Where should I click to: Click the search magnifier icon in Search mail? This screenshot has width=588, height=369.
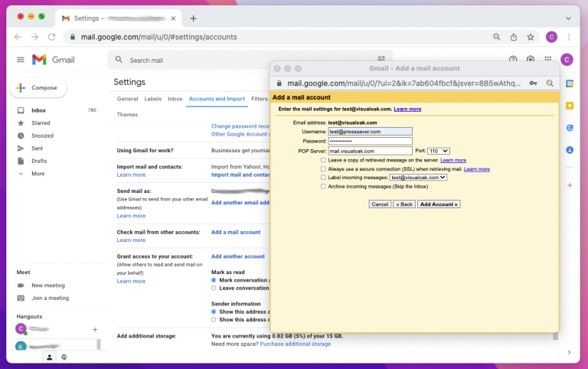119,60
